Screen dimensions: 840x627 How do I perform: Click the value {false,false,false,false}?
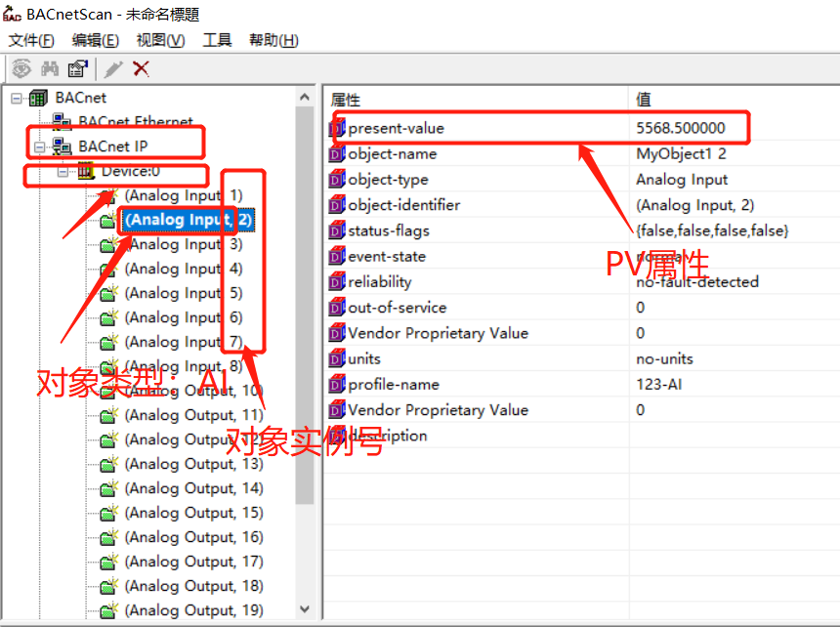(x=712, y=230)
